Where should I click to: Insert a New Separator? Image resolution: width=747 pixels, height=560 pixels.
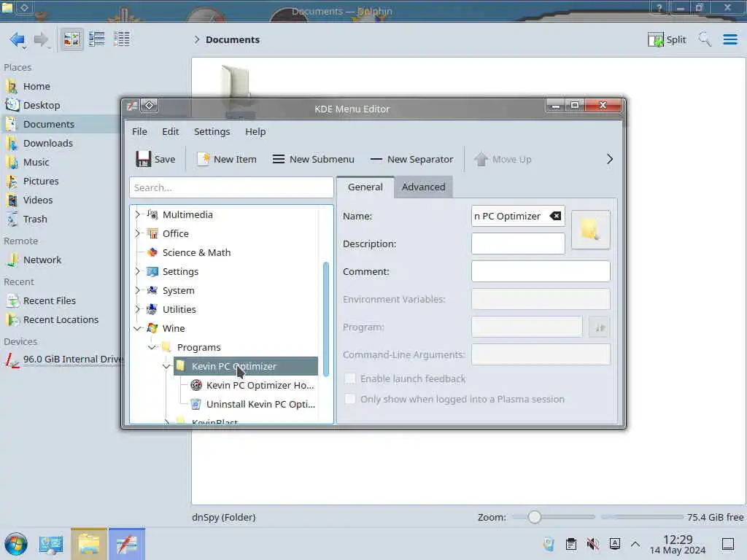pyautogui.click(x=411, y=159)
